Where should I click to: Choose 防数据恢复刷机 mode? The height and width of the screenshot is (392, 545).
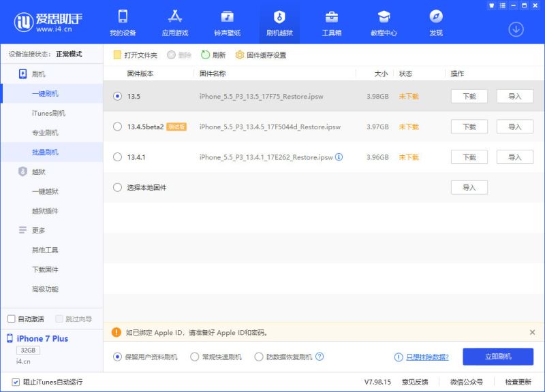pos(259,357)
